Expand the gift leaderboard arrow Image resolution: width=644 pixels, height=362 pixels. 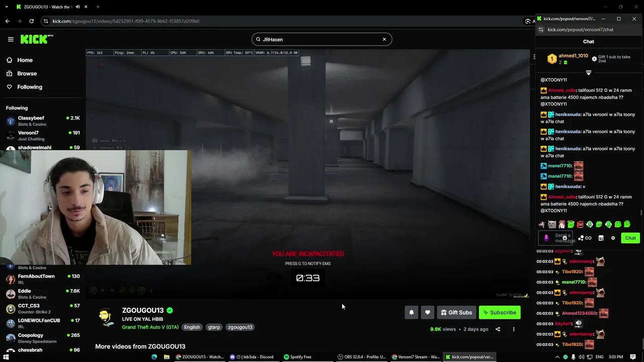[589, 73]
